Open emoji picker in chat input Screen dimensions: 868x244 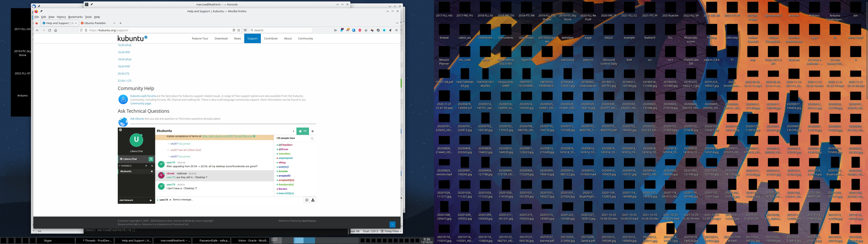[307, 200]
